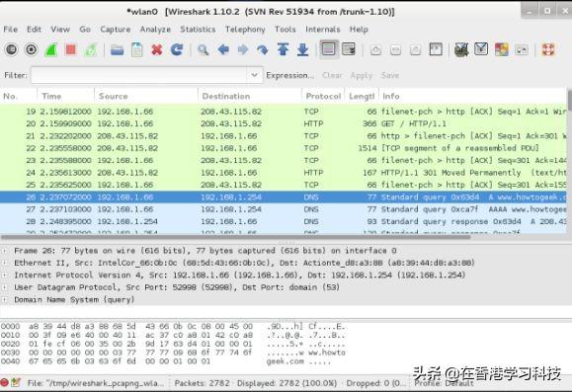Stop the running capture with the red square icon
572x392 pixels.
[x=71, y=49]
